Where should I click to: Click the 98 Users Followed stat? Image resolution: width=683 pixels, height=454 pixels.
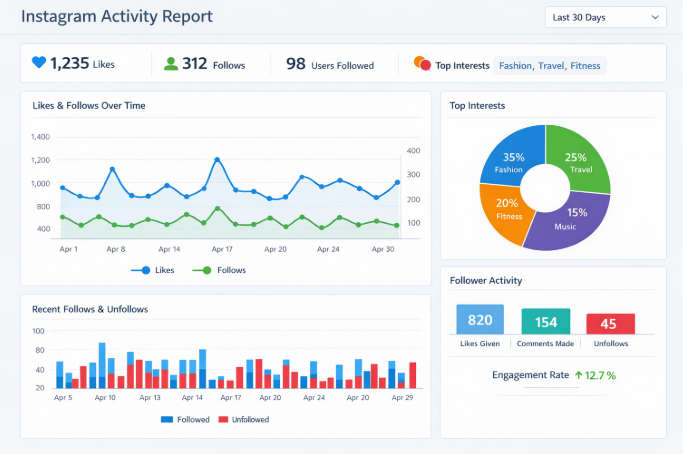[329, 65]
